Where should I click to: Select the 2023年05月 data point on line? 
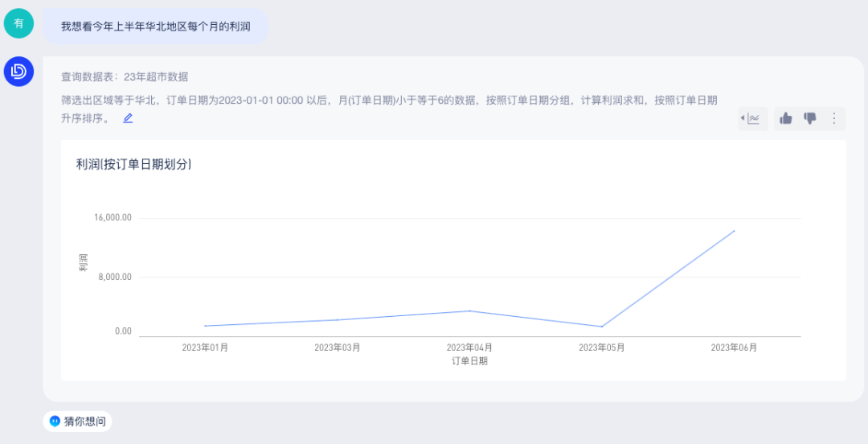click(601, 327)
